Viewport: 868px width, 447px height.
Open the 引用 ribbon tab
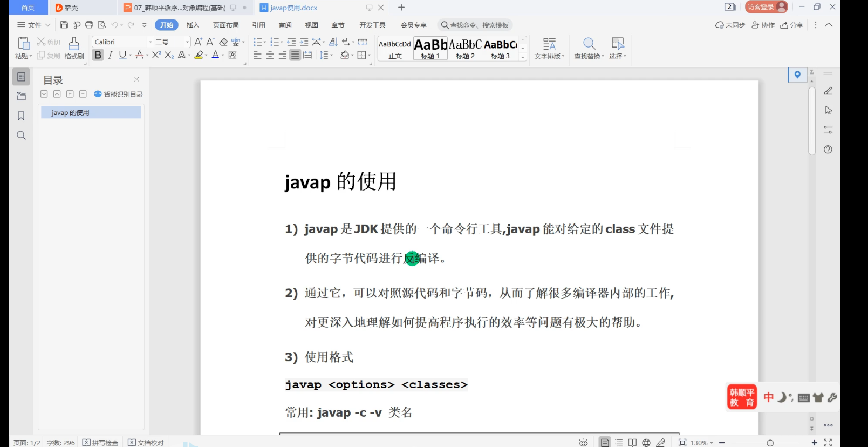[258, 25]
